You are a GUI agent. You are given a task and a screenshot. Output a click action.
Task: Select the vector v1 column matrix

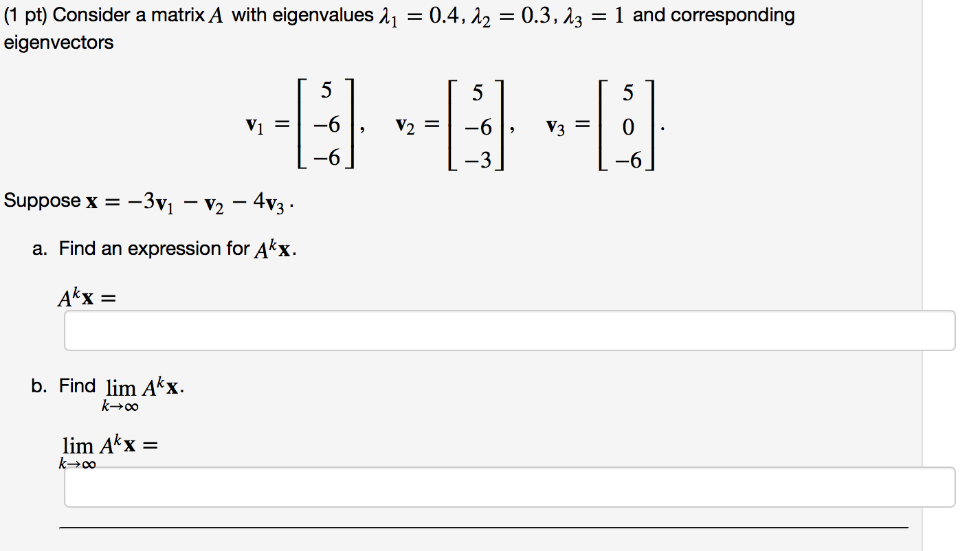(x=324, y=124)
